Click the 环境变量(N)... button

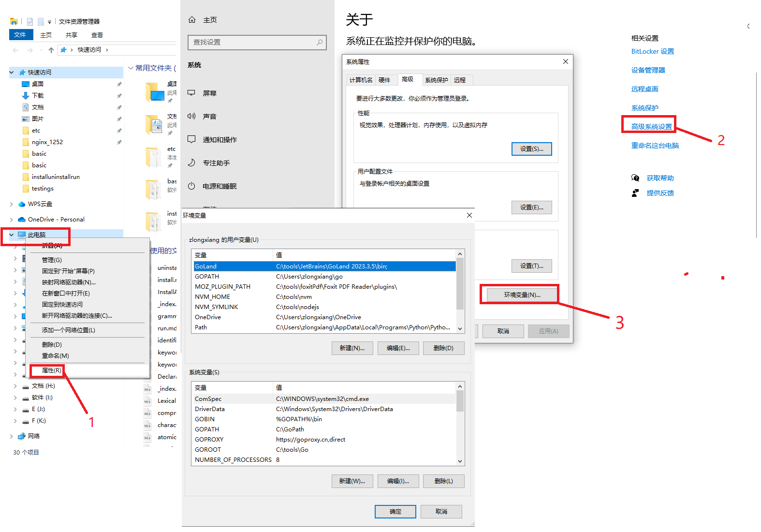[x=522, y=295]
